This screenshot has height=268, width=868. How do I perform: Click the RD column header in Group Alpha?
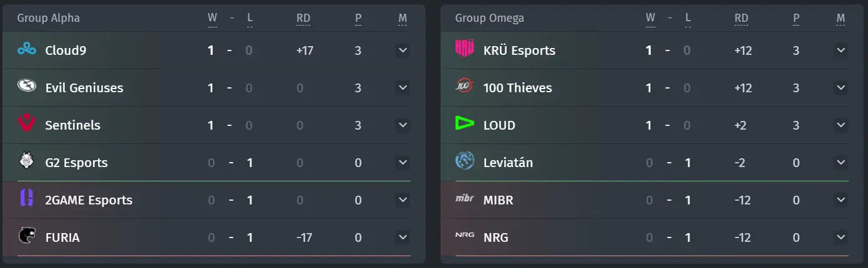(303, 18)
